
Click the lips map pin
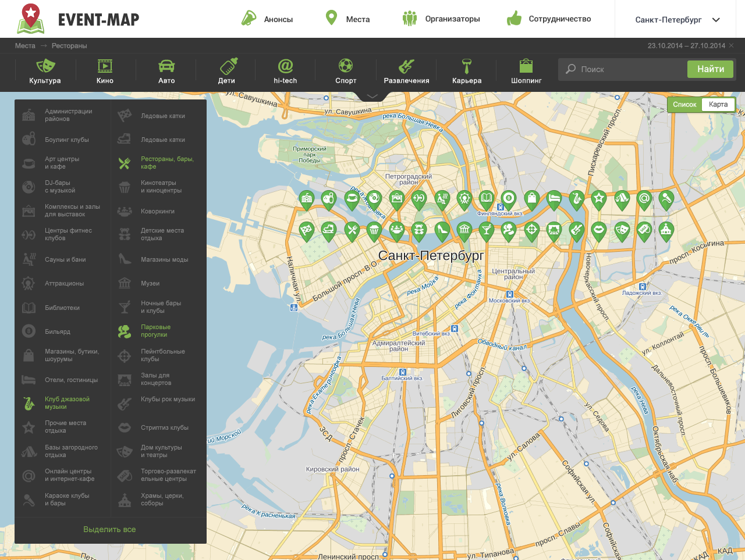click(598, 231)
